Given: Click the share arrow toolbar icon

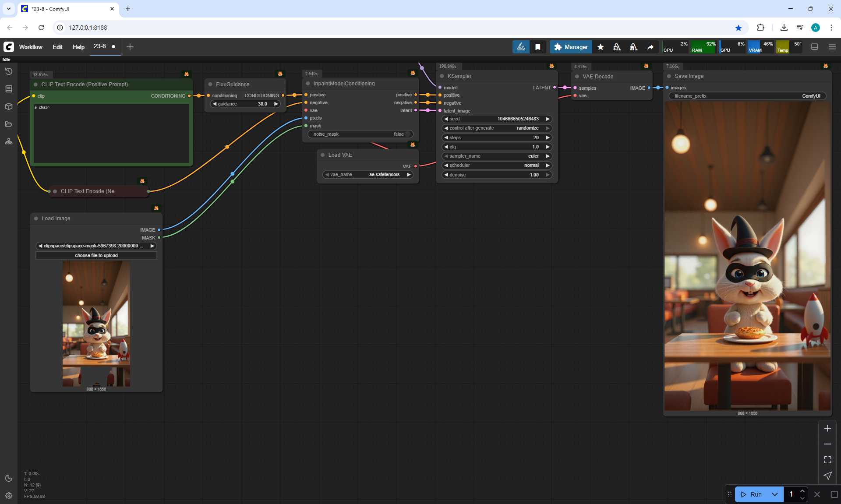Looking at the screenshot, I should pyautogui.click(x=650, y=47).
